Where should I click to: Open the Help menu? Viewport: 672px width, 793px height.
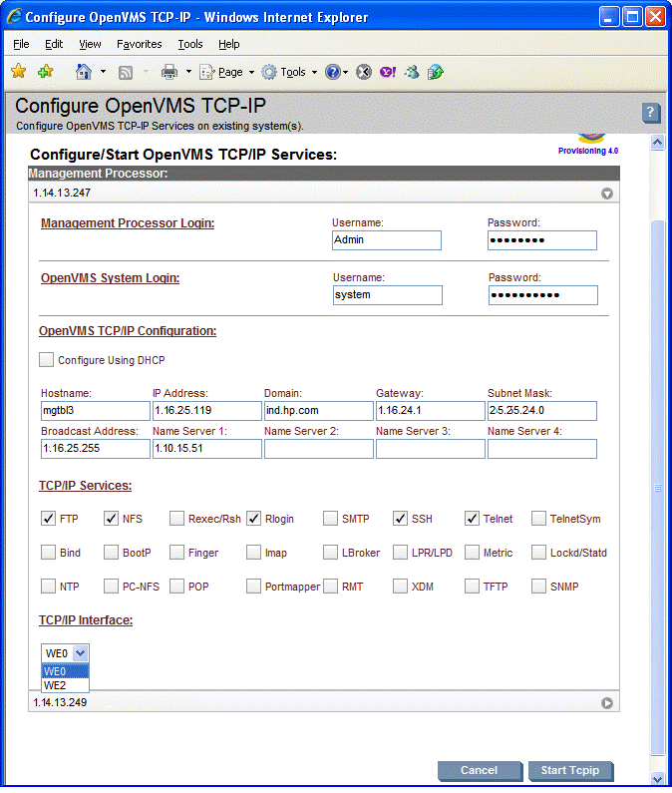point(229,44)
